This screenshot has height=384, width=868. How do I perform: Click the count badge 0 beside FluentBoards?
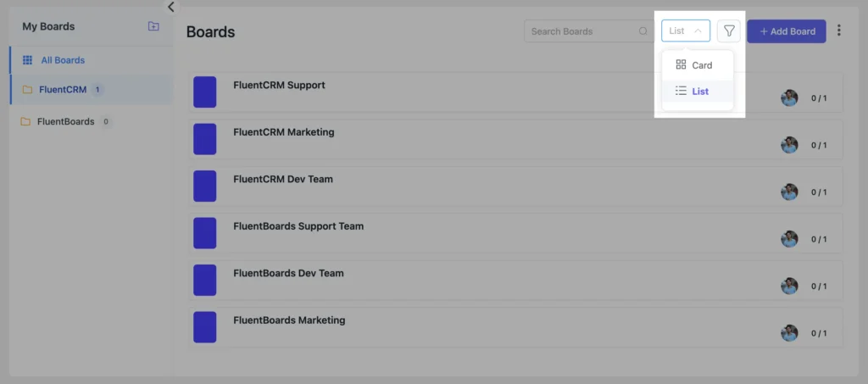click(106, 122)
